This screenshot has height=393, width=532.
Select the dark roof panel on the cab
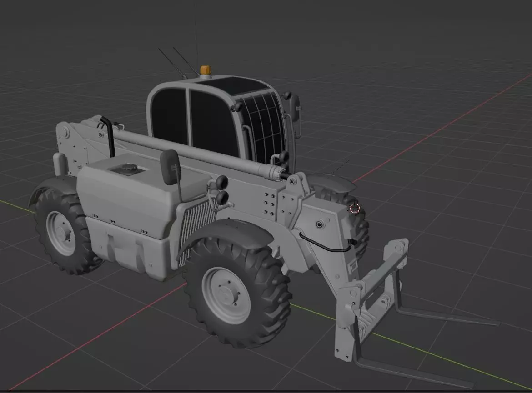234,85
